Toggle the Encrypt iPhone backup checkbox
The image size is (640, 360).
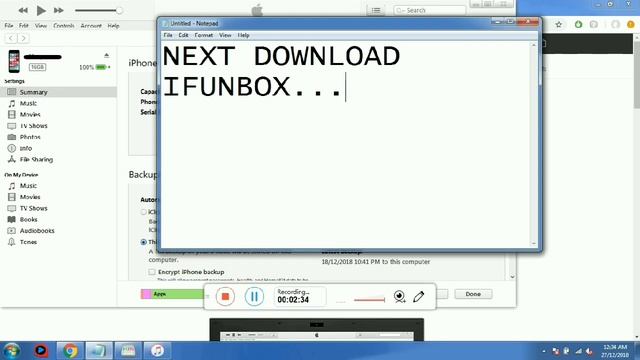click(x=152, y=272)
